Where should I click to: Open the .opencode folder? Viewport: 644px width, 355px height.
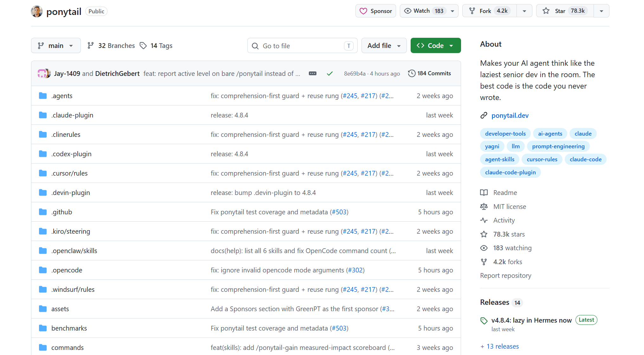tap(67, 270)
